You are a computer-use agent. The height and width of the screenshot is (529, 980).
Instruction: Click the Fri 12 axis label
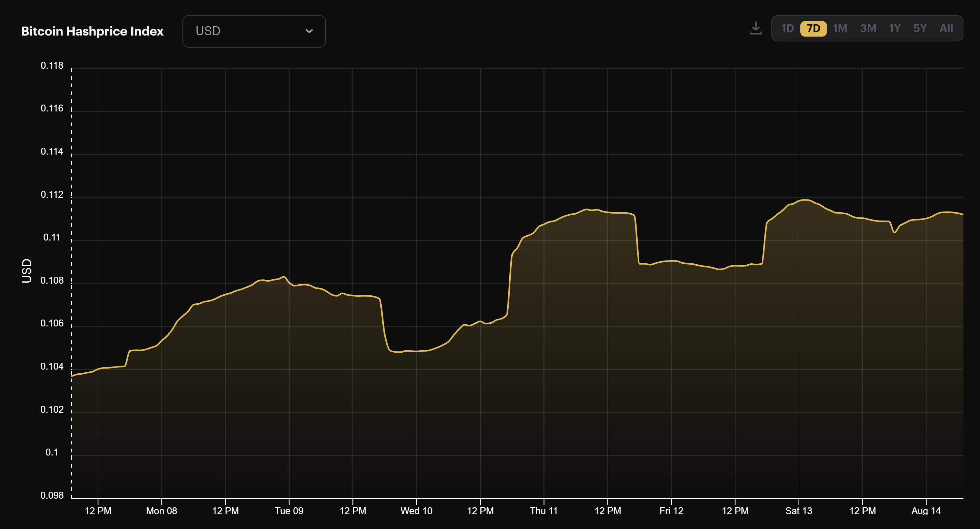[671, 511]
